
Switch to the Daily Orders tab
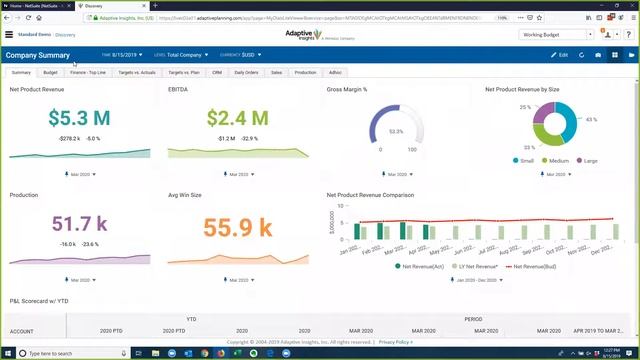click(x=246, y=72)
